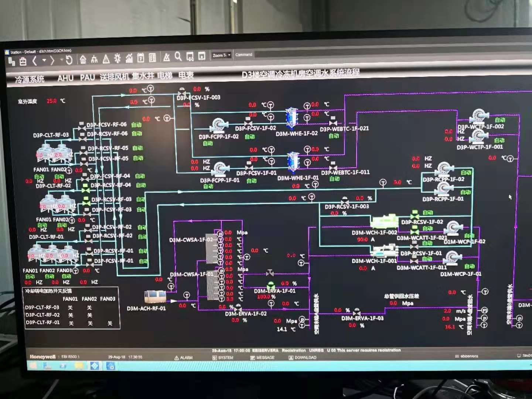This screenshot has height=399, width=532.
Task: Click the magnifier search icon
Action: pos(178,56)
